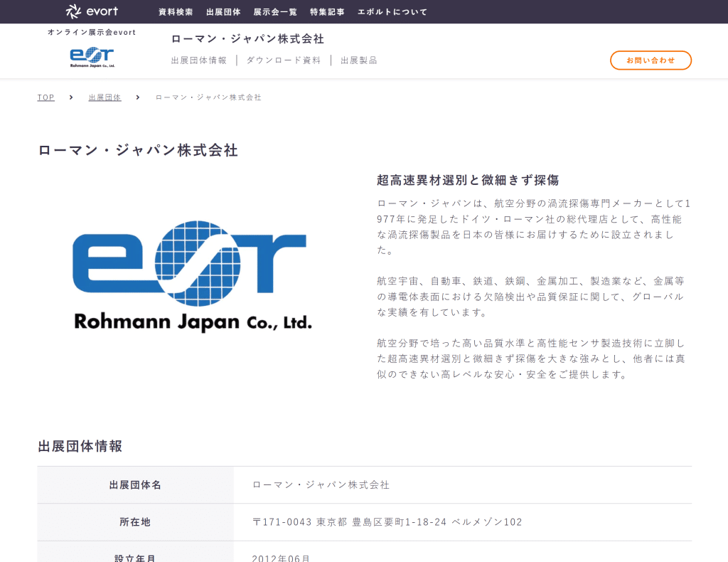Click the 出展団体情報 section heading
728x562 pixels.
(x=80, y=446)
